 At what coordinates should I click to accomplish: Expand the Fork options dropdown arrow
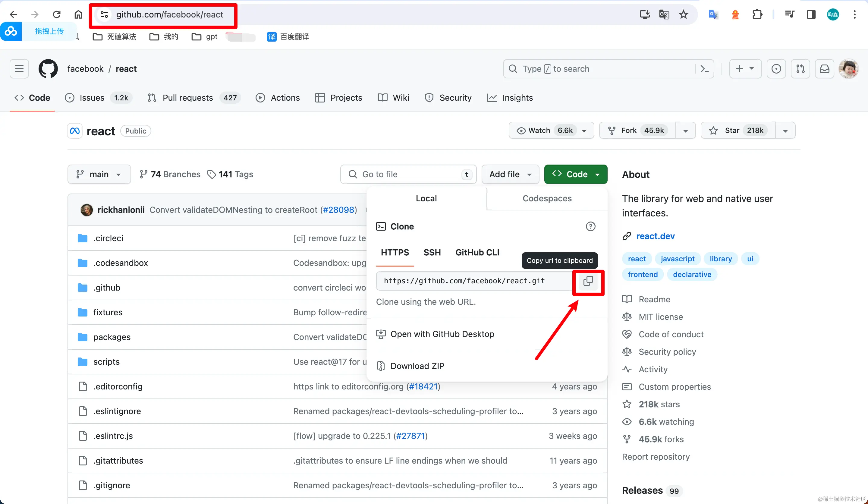(x=685, y=131)
